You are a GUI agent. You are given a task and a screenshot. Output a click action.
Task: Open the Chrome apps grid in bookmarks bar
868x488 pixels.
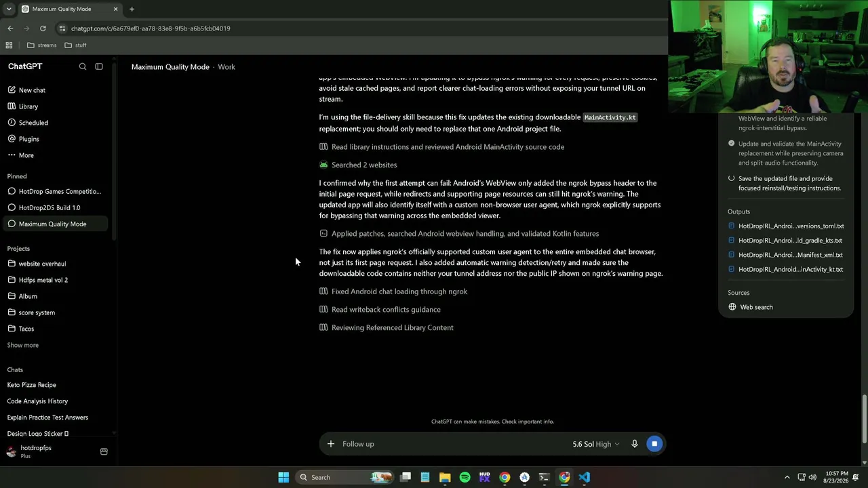pyautogui.click(x=9, y=45)
